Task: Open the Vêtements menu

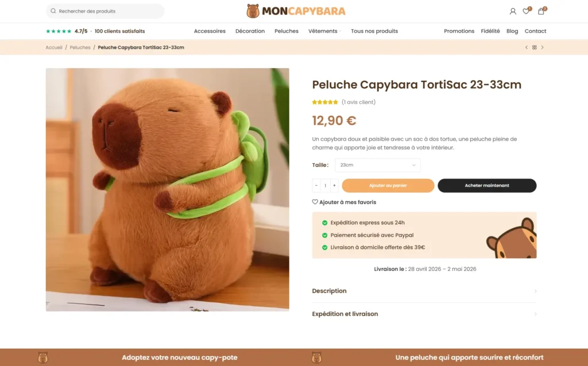Action: tap(325, 31)
